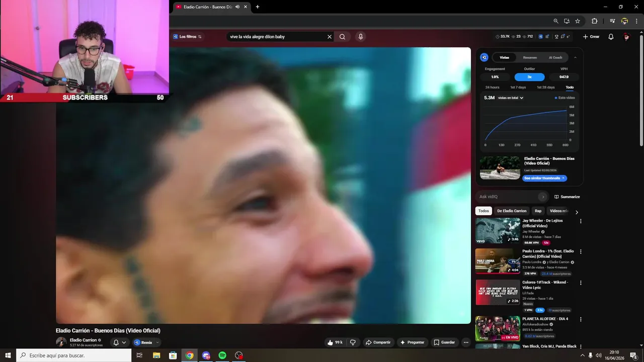This screenshot has height=362, width=644.
Task: Open PLANETA ALOFOKE DIA 4 live thumbnail
Action: [x=498, y=328]
